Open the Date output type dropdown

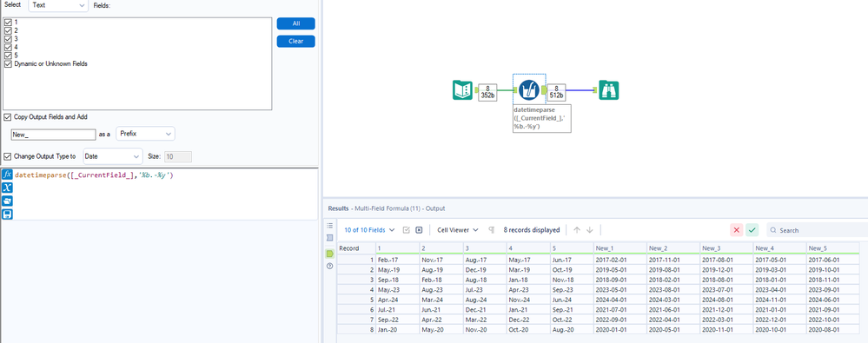coord(113,156)
